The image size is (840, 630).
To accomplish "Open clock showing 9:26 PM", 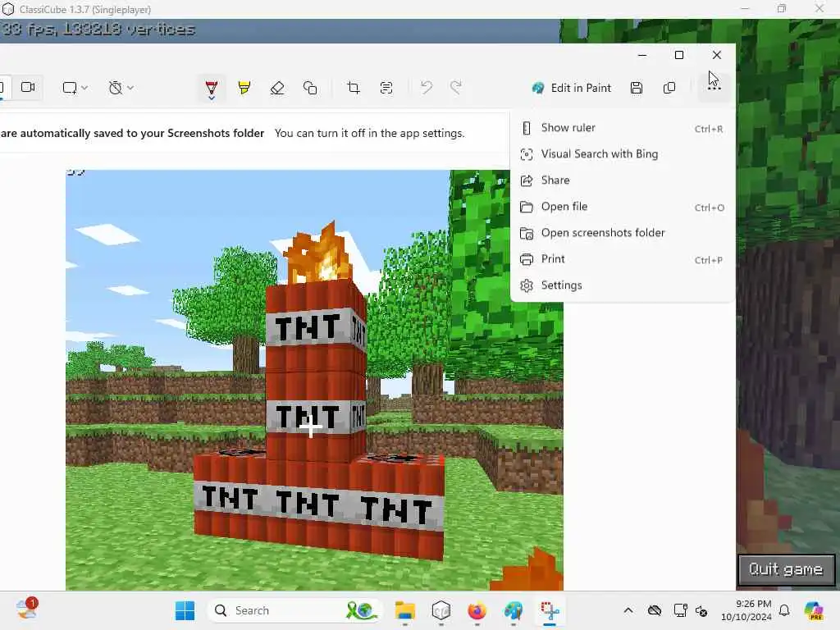I will (x=746, y=610).
